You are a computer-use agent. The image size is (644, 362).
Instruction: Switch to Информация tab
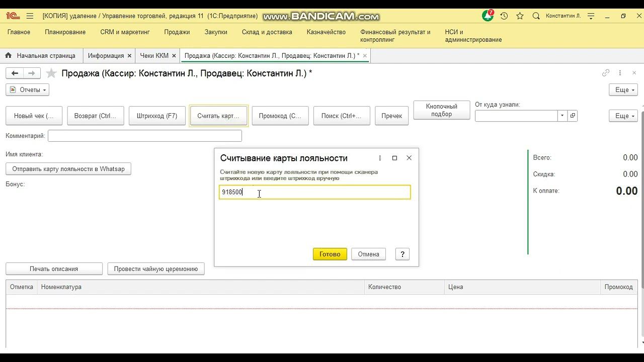[106, 56]
